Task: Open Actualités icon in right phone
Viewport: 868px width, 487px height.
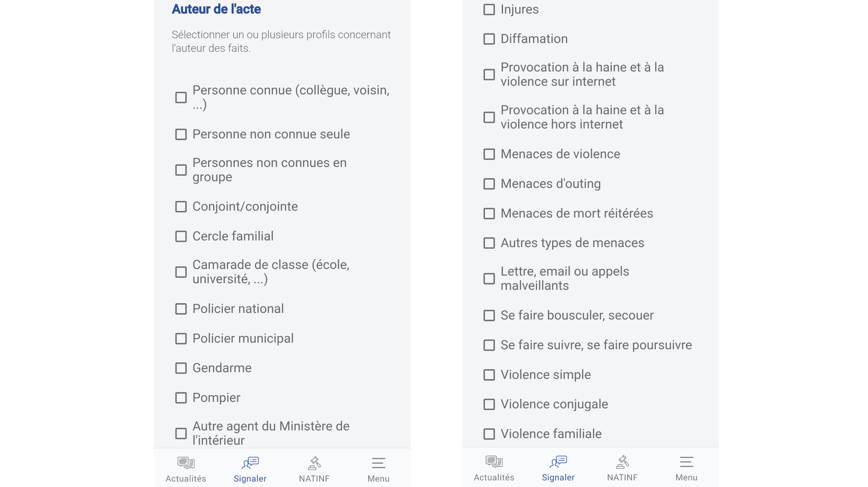Action: coord(494,462)
